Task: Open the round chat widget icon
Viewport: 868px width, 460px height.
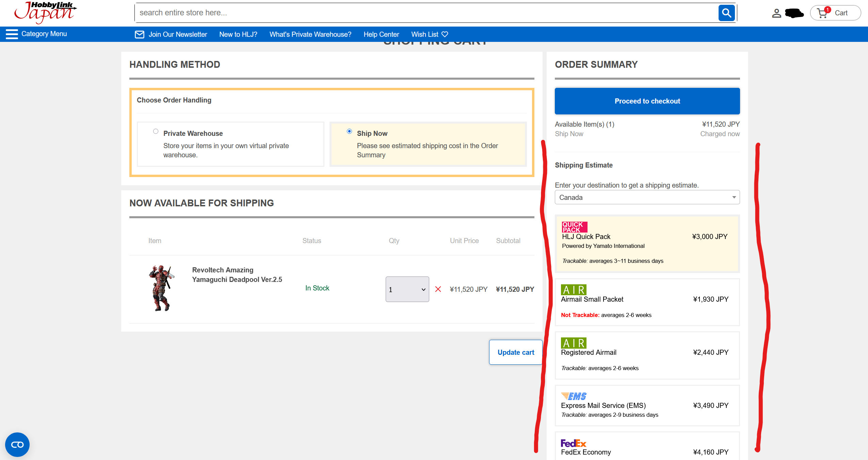Action: [x=17, y=444]
